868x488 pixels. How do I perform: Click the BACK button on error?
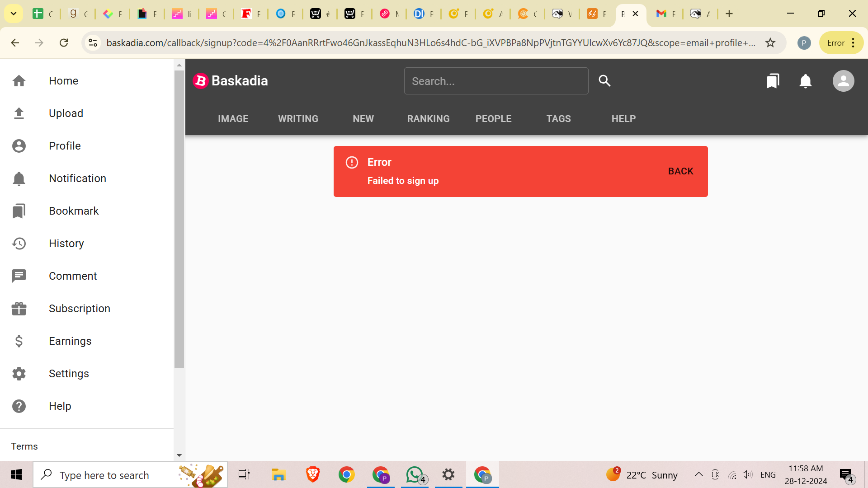coord(680,171)
